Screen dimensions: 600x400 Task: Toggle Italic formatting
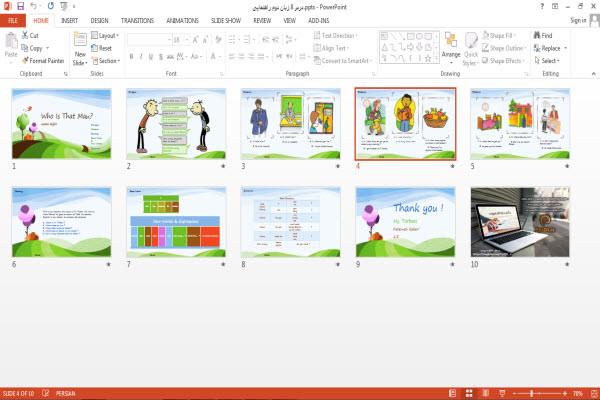[x=141, y=57]
